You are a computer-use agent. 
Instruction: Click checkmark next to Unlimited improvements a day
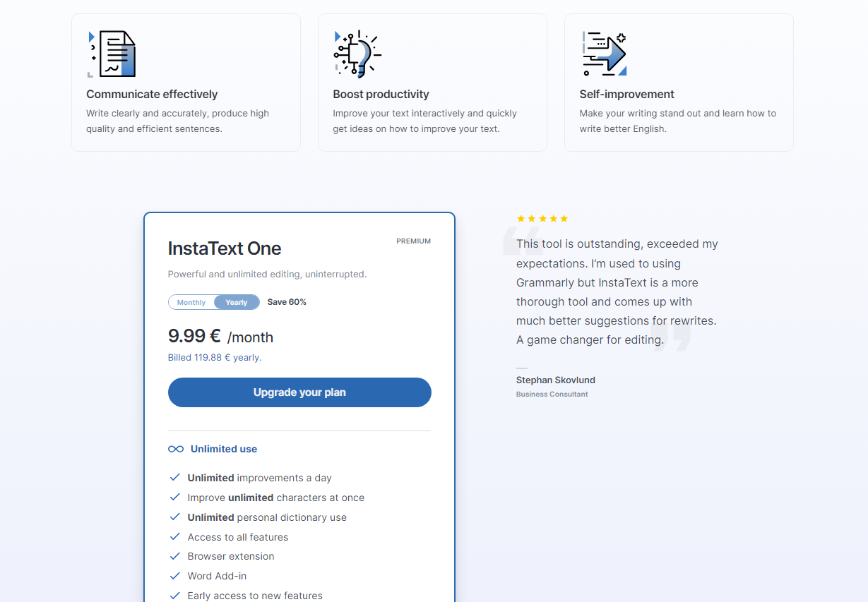pyautogui.click(x=175, y=478)
